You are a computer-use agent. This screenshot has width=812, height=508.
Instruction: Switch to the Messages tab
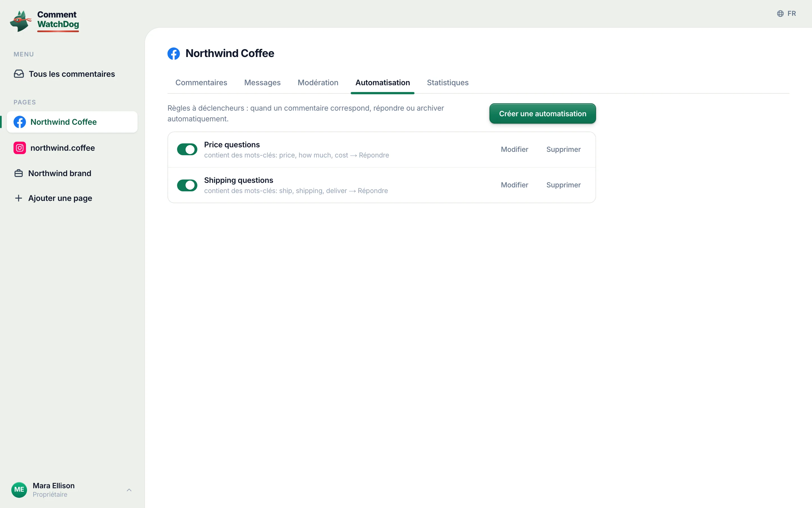262,83
